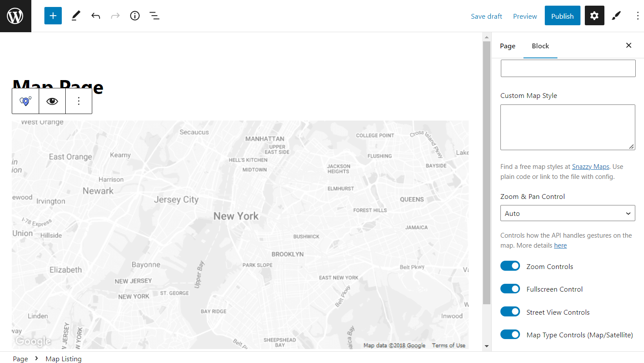Click the QUEENS label on map
The image size is (644, 363).
coord(412,199)
